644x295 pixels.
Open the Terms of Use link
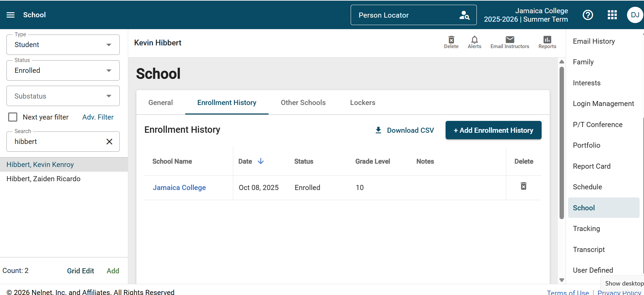[568, 292]
